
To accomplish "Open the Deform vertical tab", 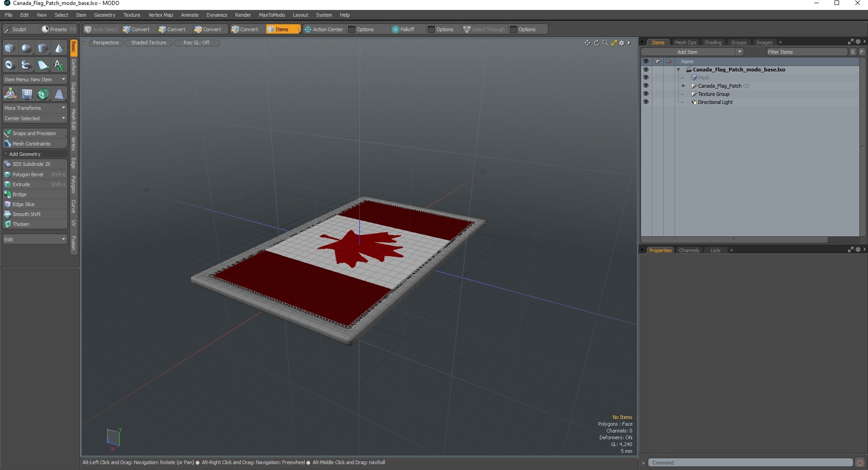I will click(x=74, y=67).
